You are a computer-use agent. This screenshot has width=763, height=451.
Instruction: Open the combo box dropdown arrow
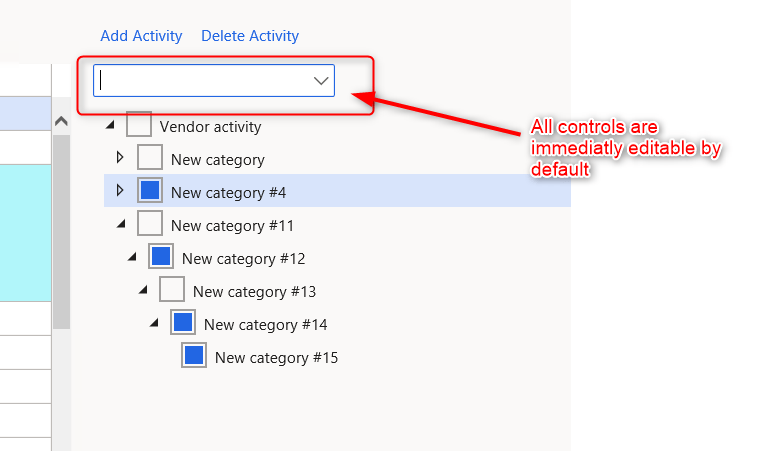click(x=321, y=81)
